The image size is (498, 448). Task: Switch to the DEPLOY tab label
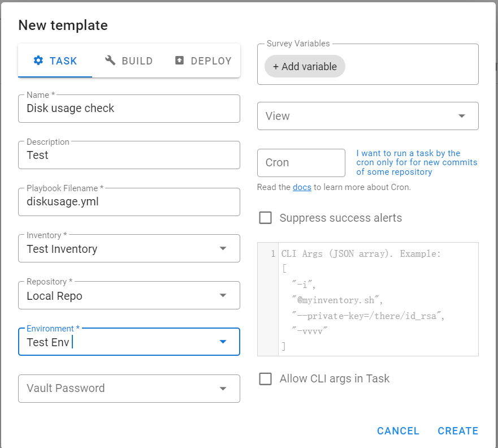point(211,61)
